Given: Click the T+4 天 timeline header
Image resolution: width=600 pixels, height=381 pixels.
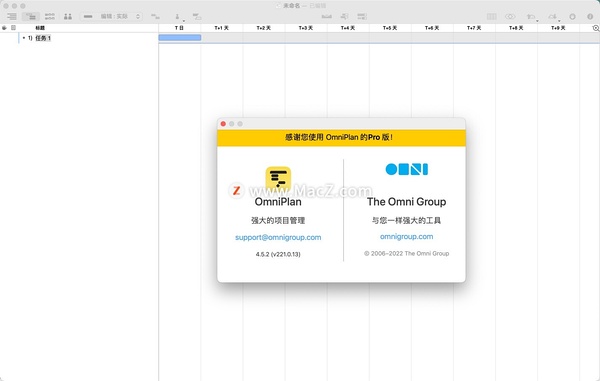Looking at the screenshot, I should (x=348, y=28).
